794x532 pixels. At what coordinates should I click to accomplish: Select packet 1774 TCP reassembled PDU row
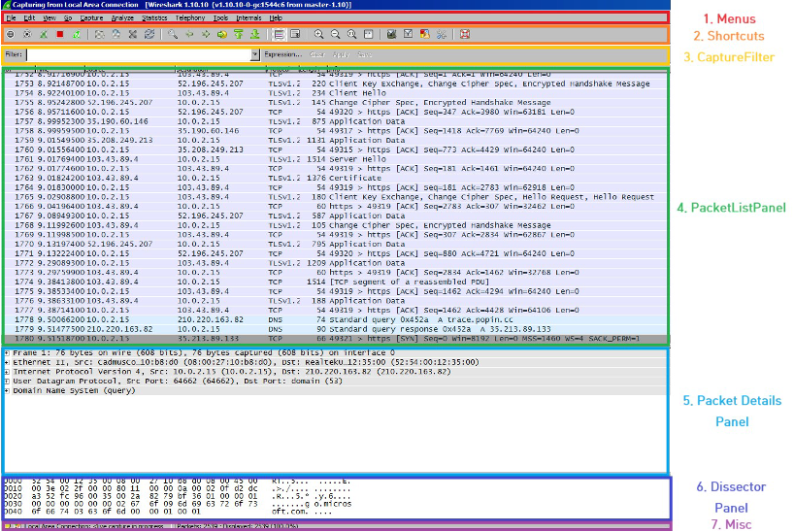(335, 282)
